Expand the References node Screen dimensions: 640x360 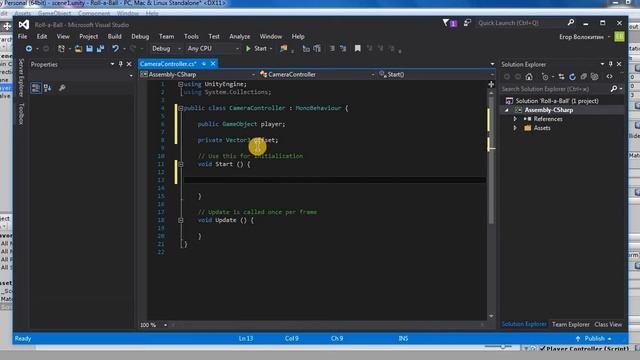point(515,119)
